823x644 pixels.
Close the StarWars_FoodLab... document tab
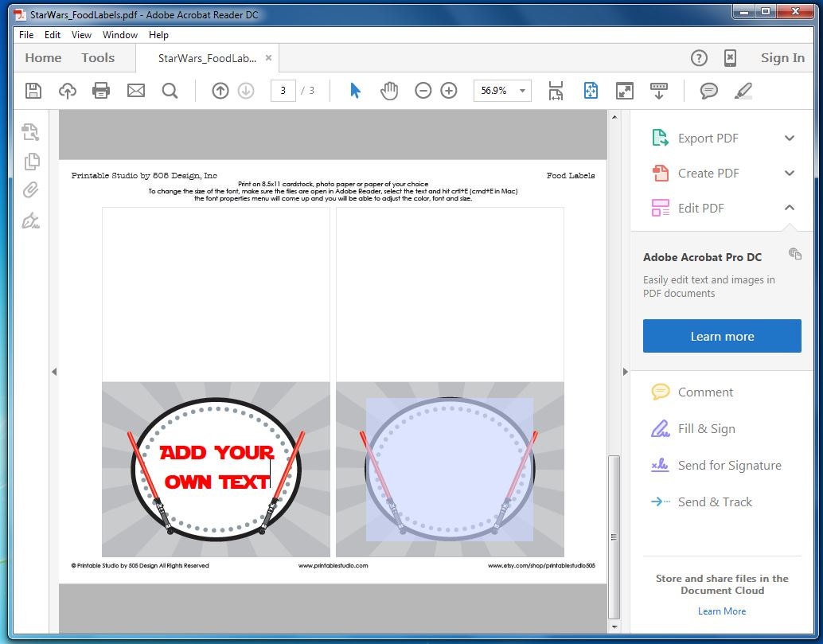click(269, 58)
